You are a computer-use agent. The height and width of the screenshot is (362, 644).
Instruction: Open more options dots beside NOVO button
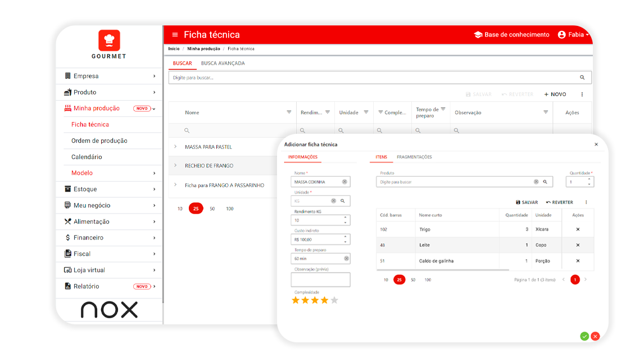(x=582, y=94)
